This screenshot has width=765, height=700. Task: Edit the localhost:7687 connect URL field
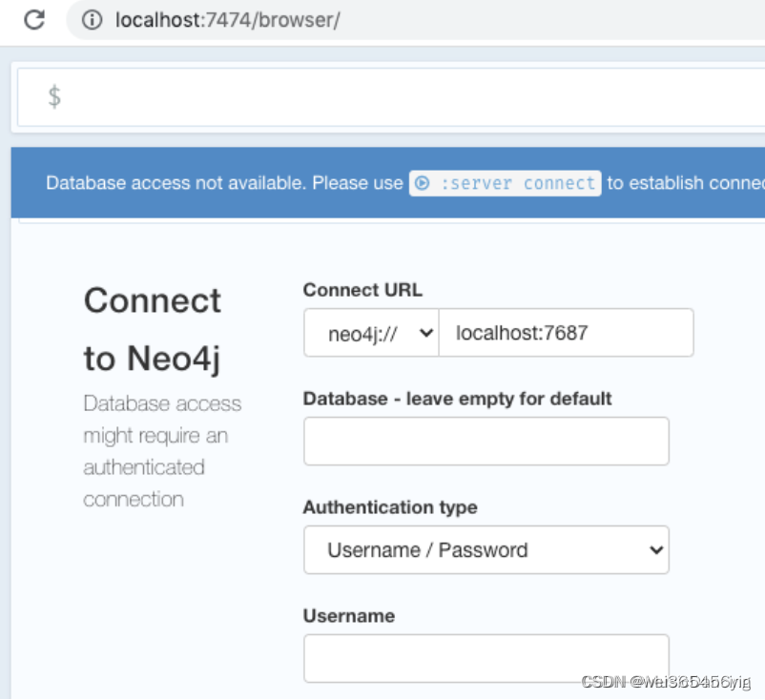(x=566, y=333)
